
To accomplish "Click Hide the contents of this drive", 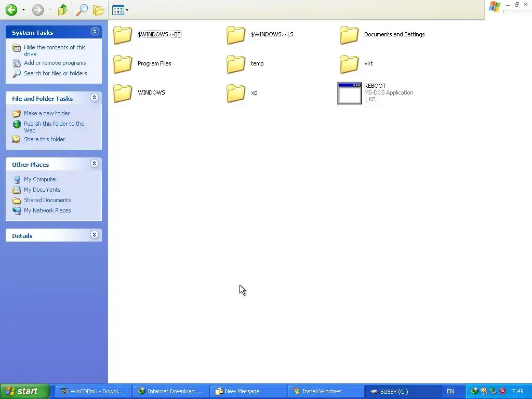I will tap(54, 50).
